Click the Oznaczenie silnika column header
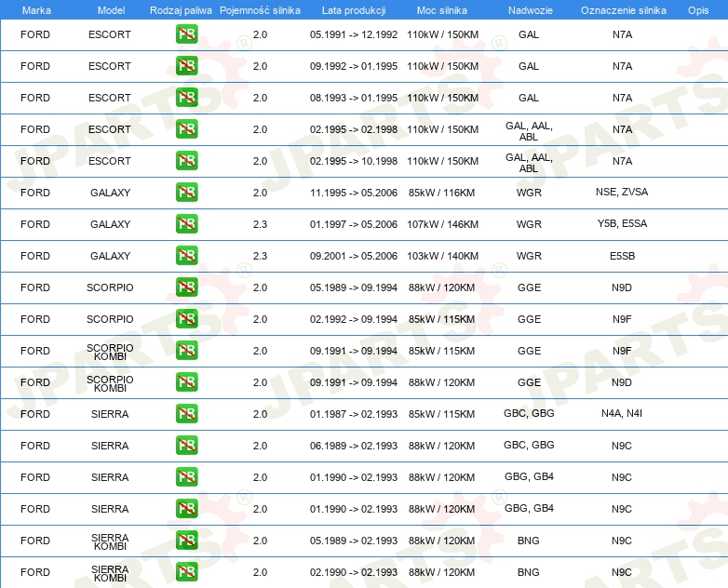This screenshot has width=728, height=588. [624, 10]
